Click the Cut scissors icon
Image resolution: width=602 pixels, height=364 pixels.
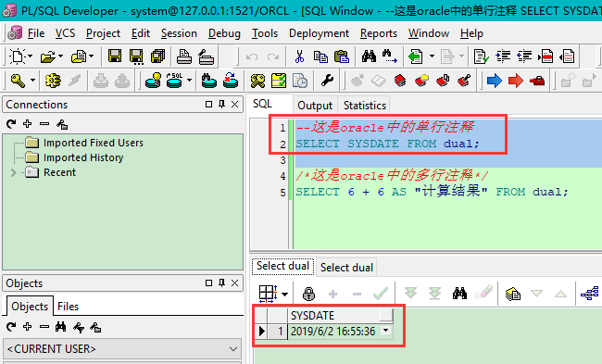click(299, 56)
